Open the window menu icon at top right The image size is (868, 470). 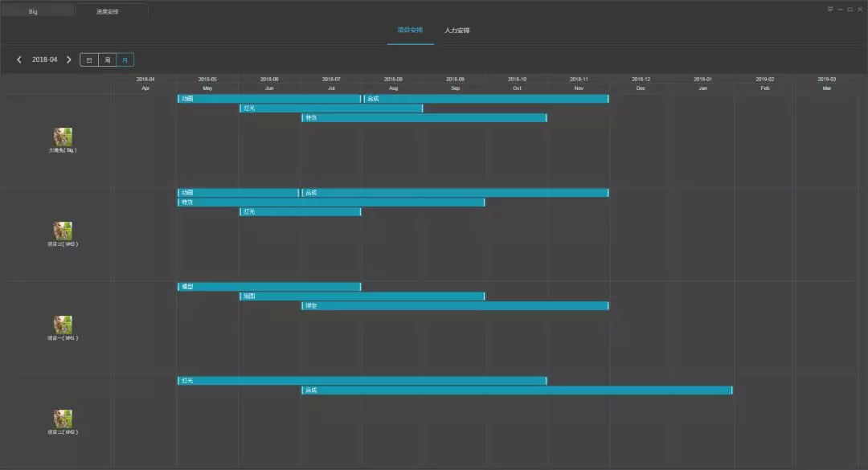tap(830, 9)
